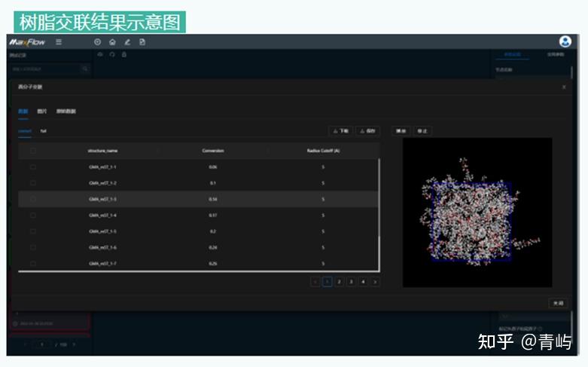
Task: Click the document file icon in top toolbar
Action: point(142,42)
